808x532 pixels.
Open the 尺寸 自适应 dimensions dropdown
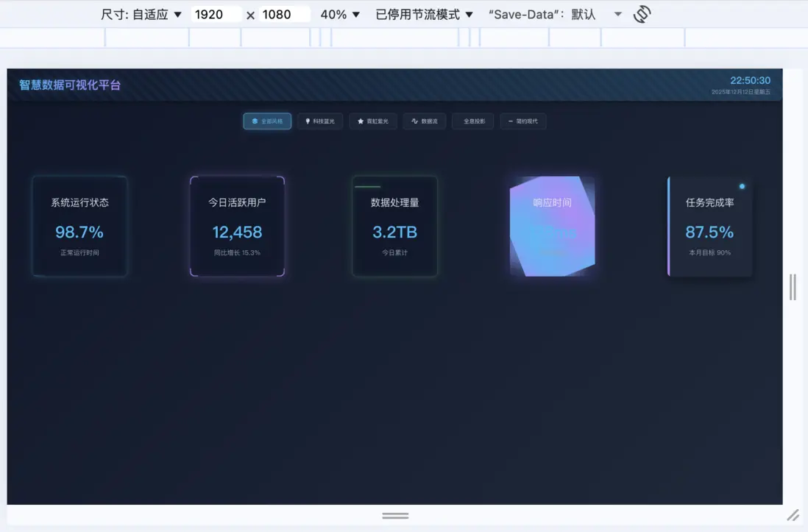click(x=141, y=15)
